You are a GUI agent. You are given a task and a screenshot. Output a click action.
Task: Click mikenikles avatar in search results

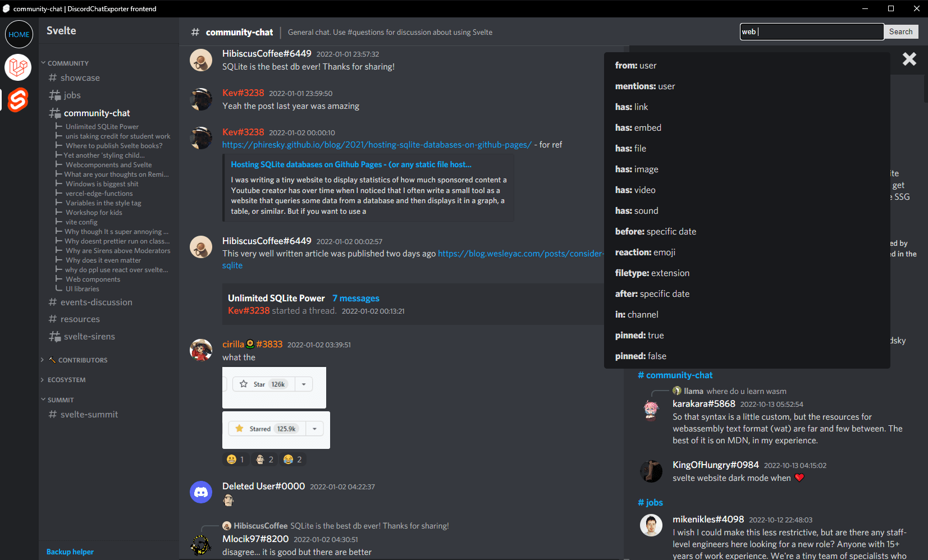point(651,525)
